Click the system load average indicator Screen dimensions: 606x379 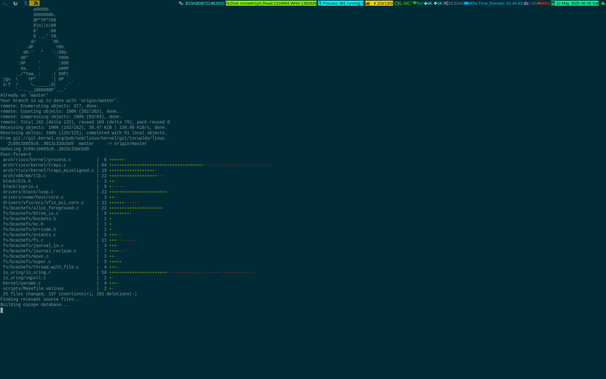(x=530, y=3)
